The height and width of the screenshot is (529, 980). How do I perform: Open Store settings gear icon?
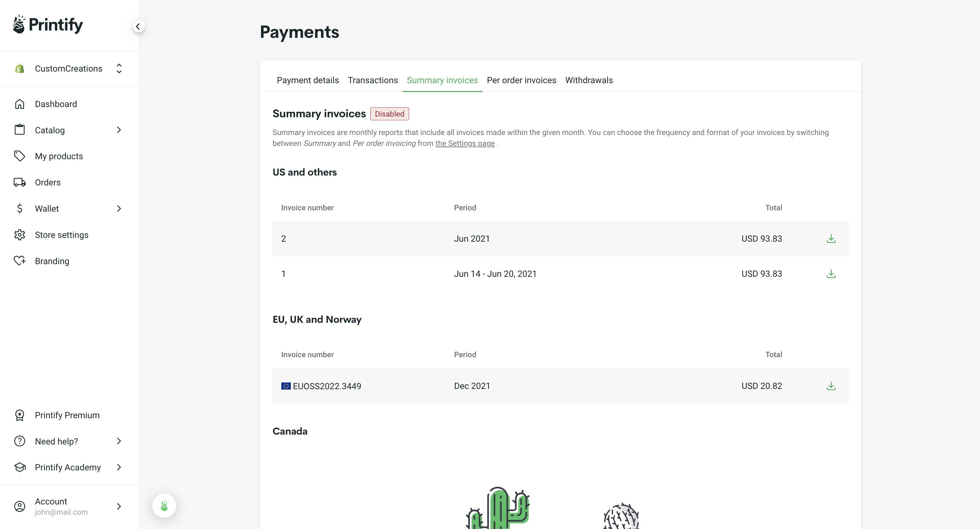(x=19, y=235)
